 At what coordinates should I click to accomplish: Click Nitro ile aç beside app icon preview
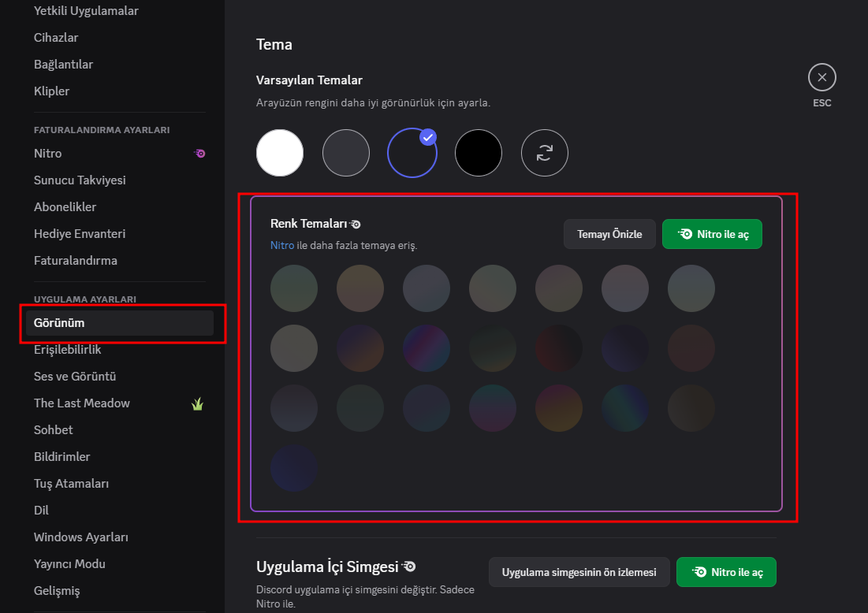726,572
